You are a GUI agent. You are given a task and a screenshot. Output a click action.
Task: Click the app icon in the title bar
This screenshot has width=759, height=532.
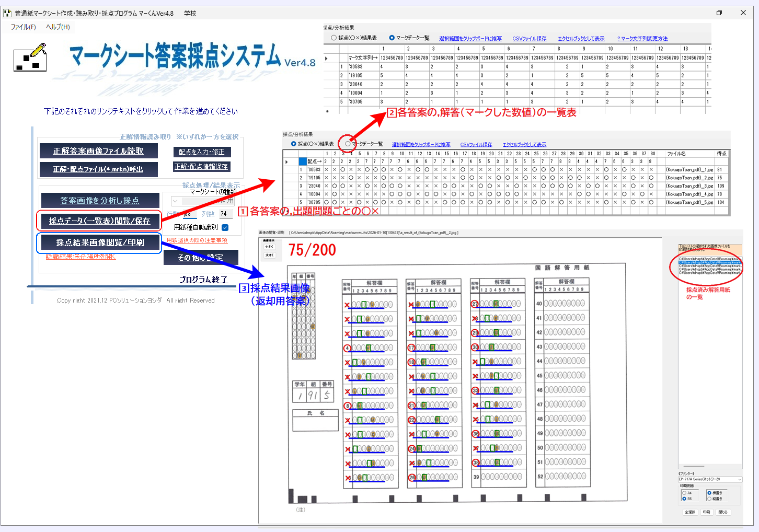click(x=7, y=13)
